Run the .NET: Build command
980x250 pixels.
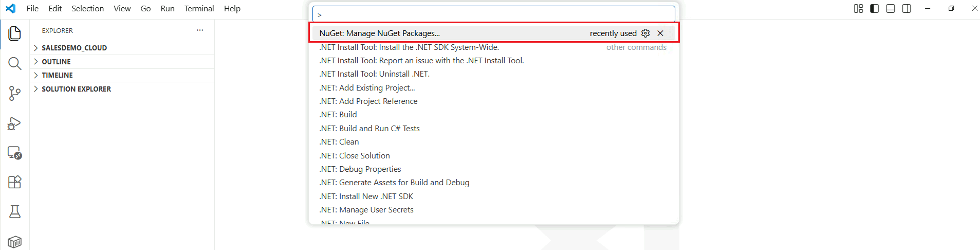[338, 115]
